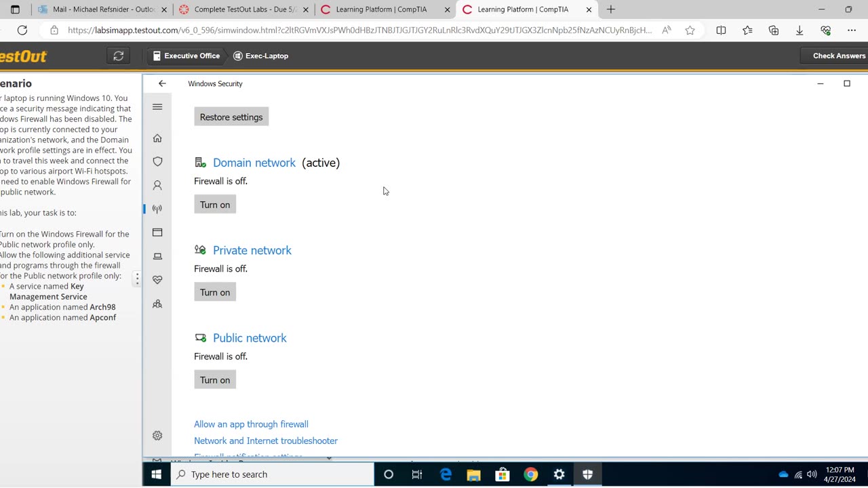Open Settings gear on the taskbar
Image resolution: width=868 pixels, height=488 pixels.
coord(559,474)
